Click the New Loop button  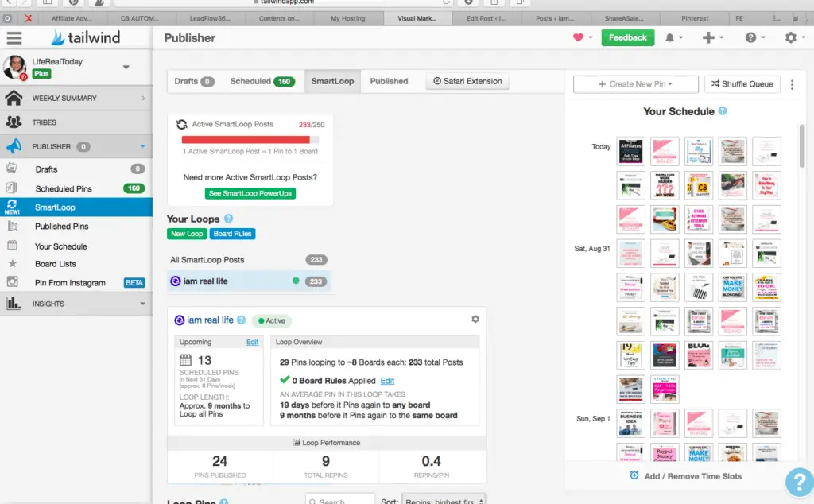pos(187,234)
